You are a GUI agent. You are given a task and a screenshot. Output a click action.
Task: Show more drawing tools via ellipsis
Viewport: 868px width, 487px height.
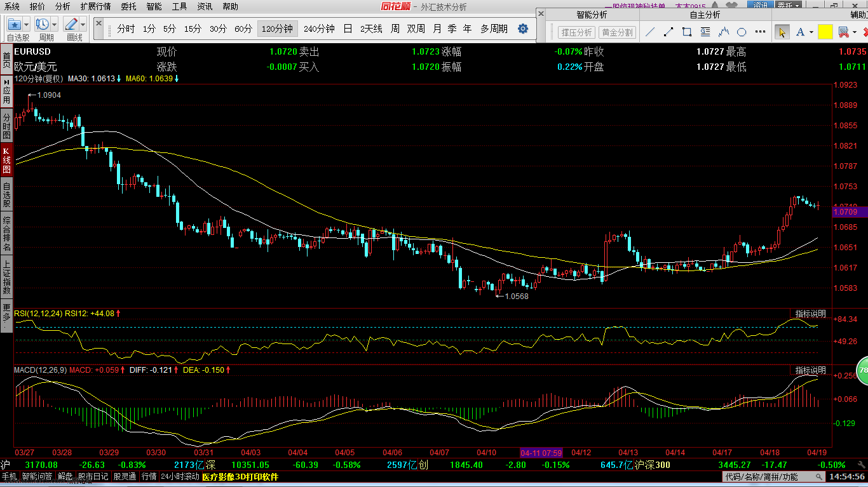tap(759, 32)
